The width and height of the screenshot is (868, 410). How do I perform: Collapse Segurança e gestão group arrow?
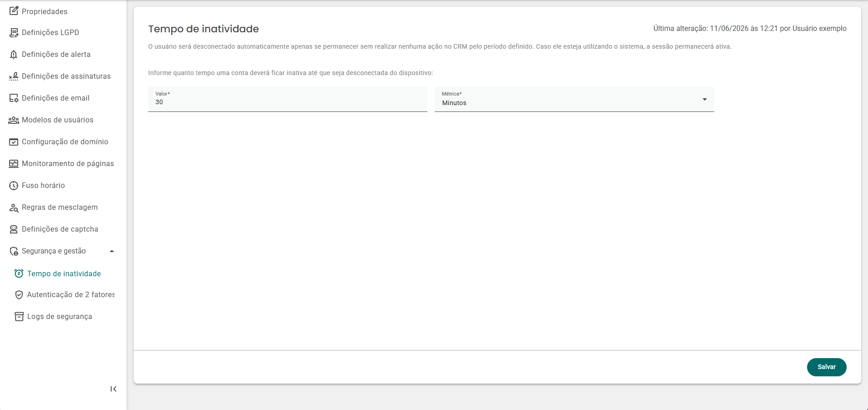pyautogui.click(x=112, y=251)
